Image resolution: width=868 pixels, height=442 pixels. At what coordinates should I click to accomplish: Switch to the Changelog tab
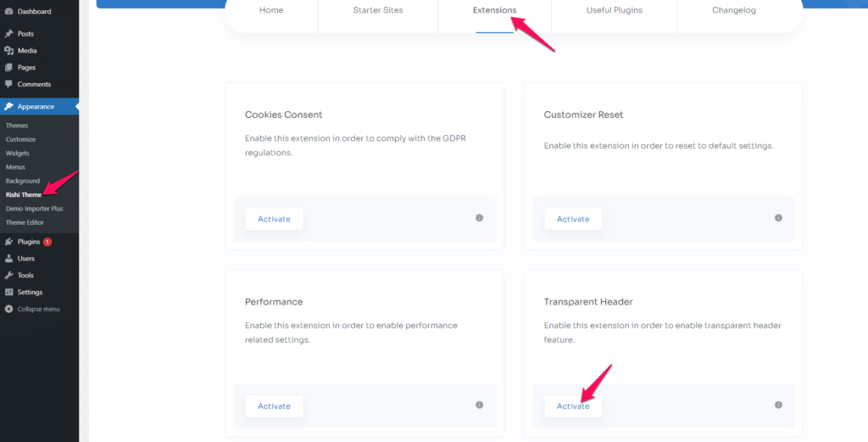[x=733, y=10]
